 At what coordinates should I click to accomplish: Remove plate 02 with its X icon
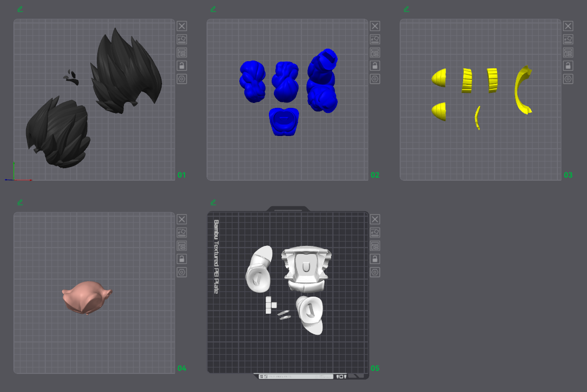pyautogui.click(x=375, y=26)
